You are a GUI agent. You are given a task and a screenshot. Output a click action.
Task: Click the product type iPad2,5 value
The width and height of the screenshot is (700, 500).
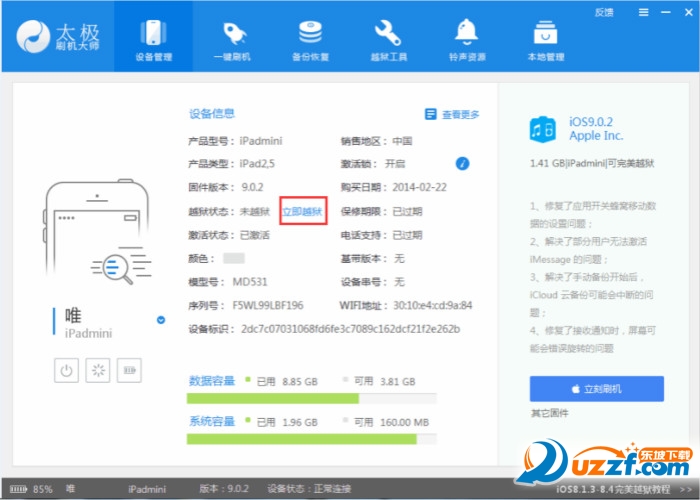tap(257, 164)
